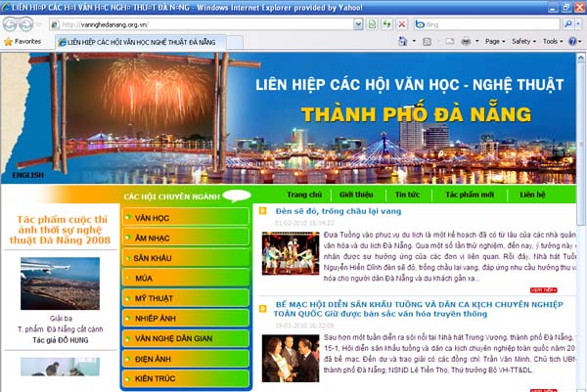Expand the Tools dropdown menu
The image size is (587, 392).
tap(554, 42)
